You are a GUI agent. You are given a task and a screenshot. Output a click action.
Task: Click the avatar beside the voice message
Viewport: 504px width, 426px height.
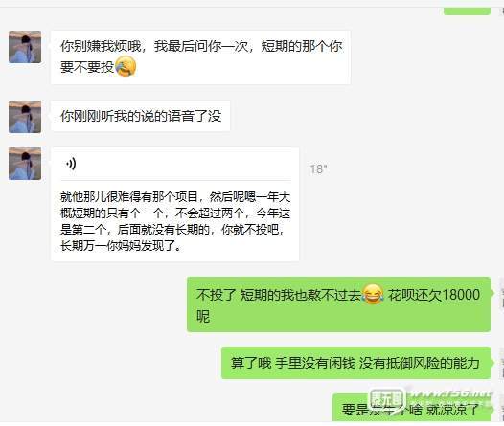point(25,164)
